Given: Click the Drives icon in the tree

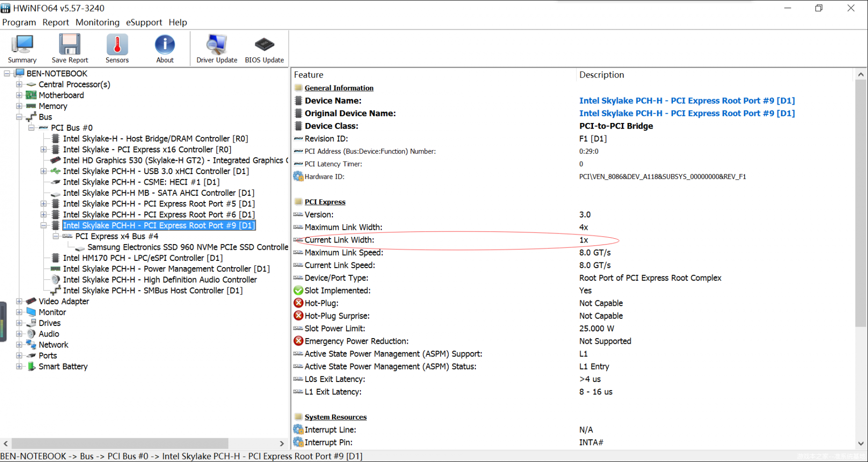Looking at the screenshot, I should (x=31, y=323).
